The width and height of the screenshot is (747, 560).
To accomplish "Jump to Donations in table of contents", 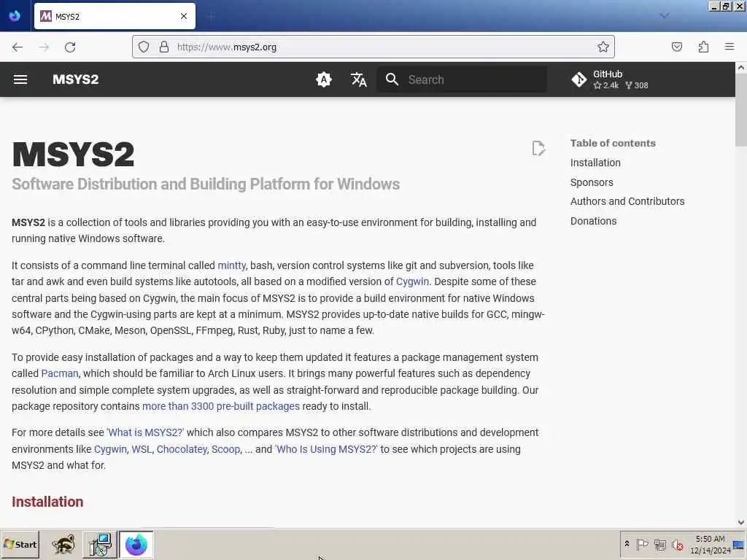I will click(x=594, y=221).
